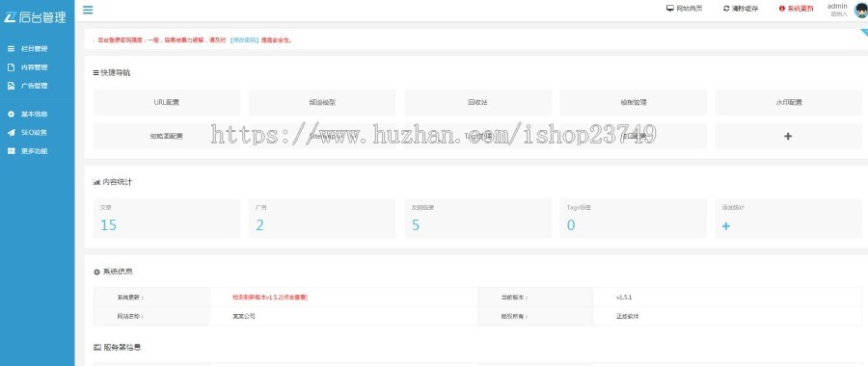Screen dimensions: 868x366
Task: Open the Sitemap shortcut
Action: tap(322, 136)
